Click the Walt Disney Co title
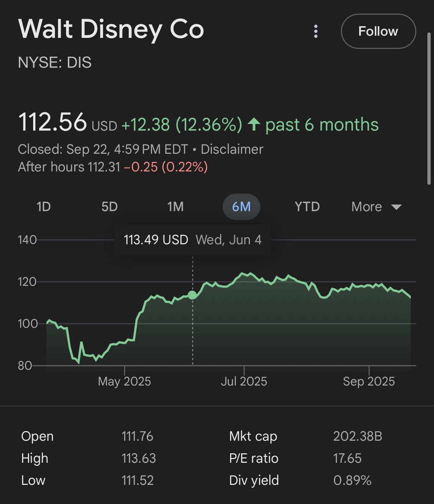 click(x=111, y=30)
